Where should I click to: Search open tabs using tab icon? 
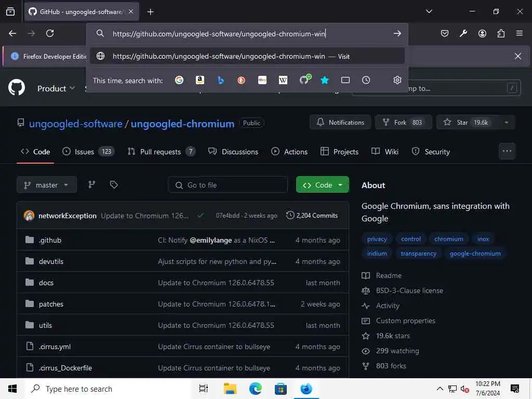345,80
